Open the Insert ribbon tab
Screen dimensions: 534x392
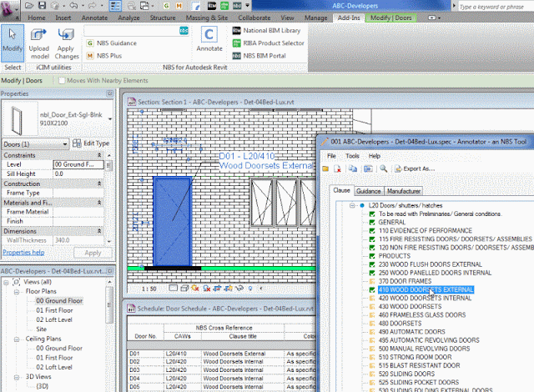(x=63, y=18)
